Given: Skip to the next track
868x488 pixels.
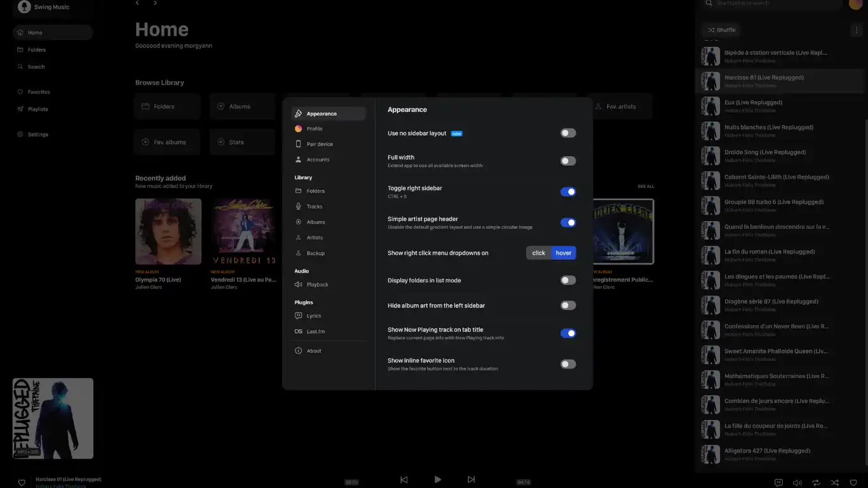Looking at the screenshot, I should click(471, 480).
